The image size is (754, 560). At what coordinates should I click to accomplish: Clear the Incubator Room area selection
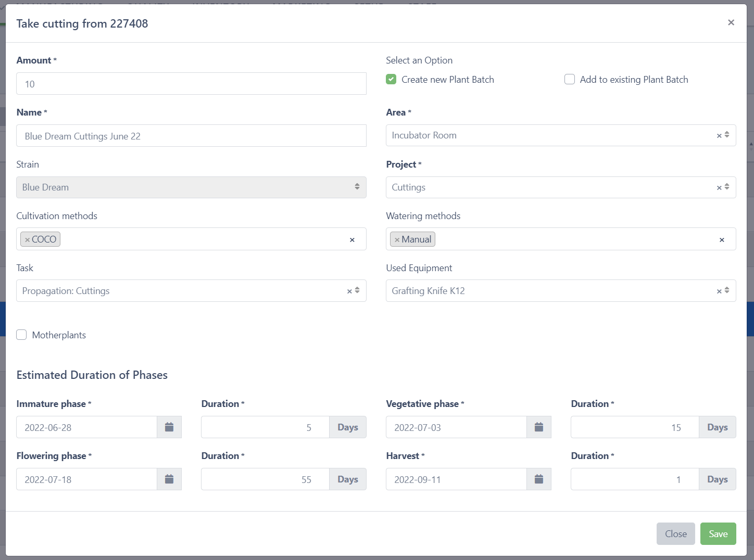tap(719, 136)
